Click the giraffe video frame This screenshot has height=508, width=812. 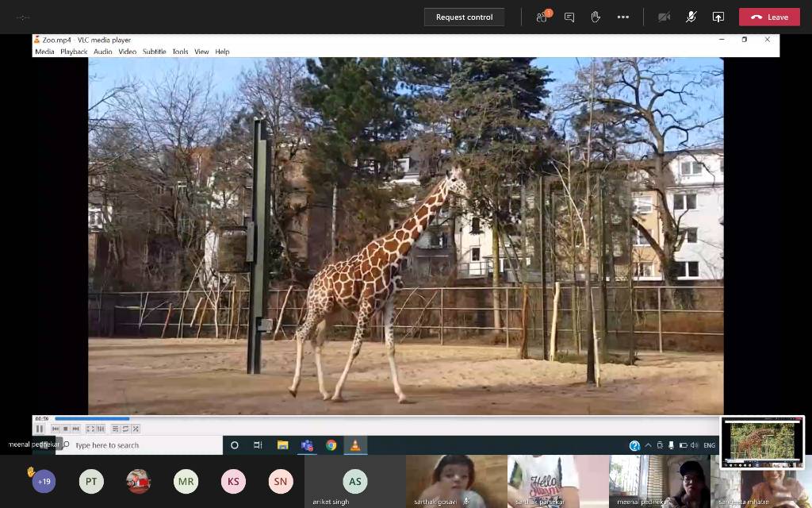click(405, 236)
